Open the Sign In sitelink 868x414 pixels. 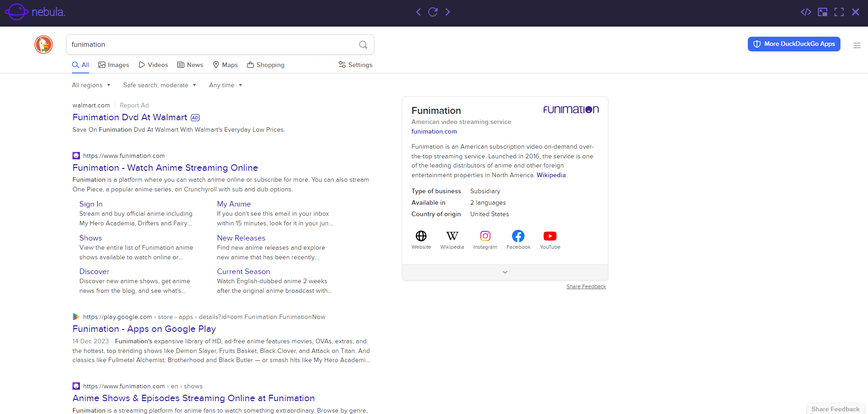pyautogui.click(x=91, y=204)
